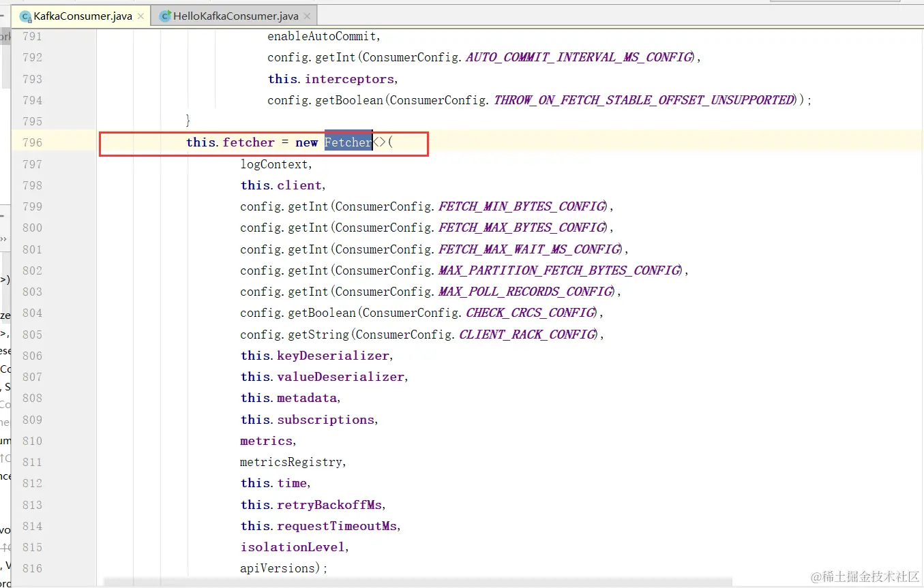This screenshot has width=924, height=588.
Task: Click CLIENT_RACK_CONFIG constant
Action: tap(528, 334)
